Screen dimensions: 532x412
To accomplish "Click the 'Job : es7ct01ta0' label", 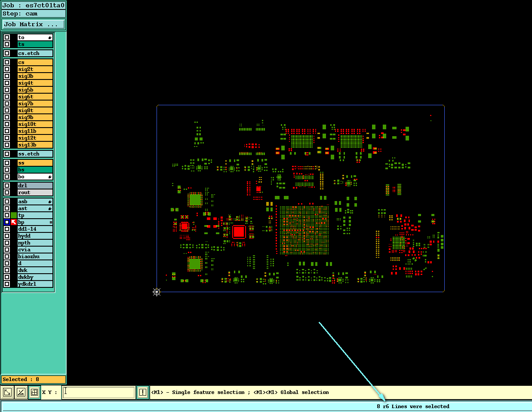I will pyautogui.click(x=34, y=6).
